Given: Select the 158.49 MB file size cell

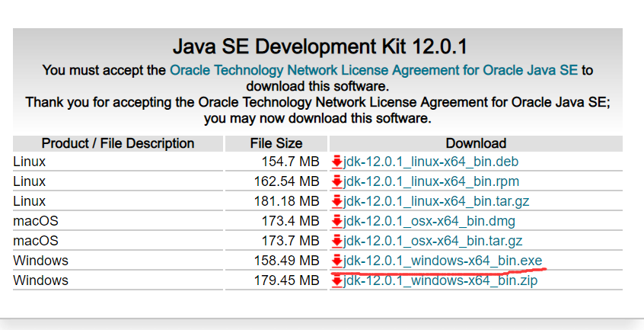Looking at the screenshot, I should [286, 261].
